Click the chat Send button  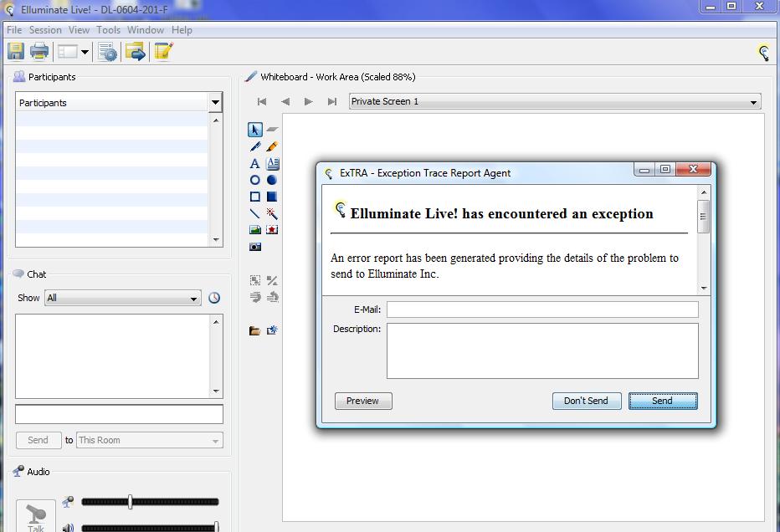click(38, 441)
